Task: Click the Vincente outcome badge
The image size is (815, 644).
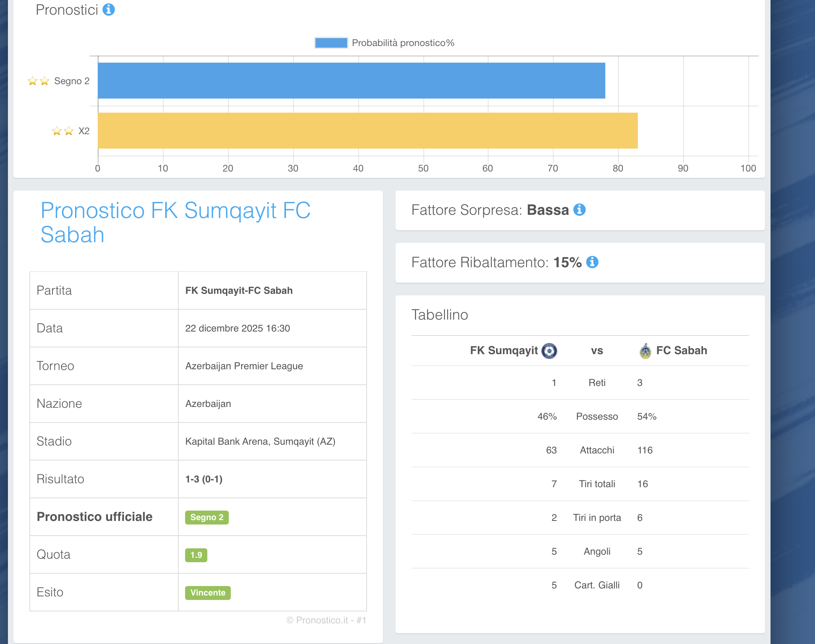Action: click(x=208, y=593)
